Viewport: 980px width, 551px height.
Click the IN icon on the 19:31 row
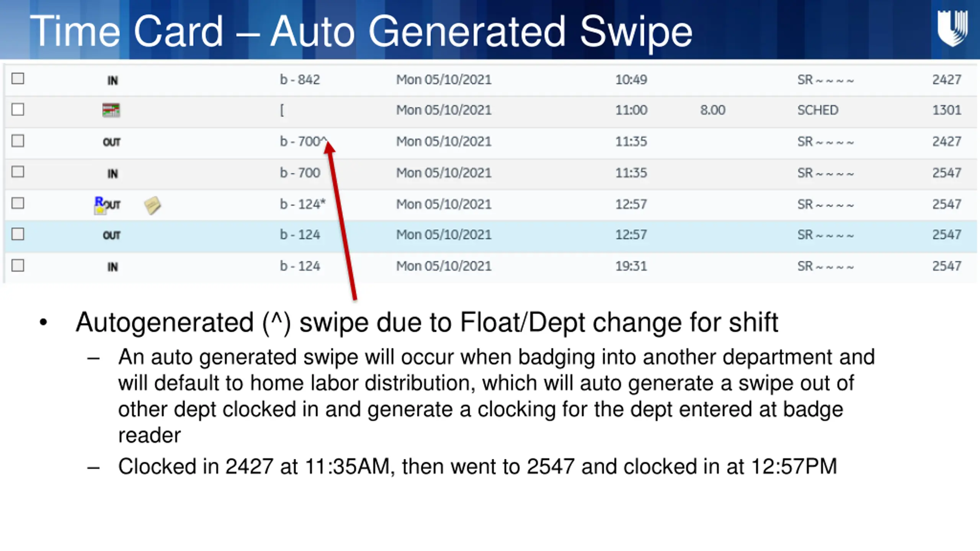coord(112,267)
